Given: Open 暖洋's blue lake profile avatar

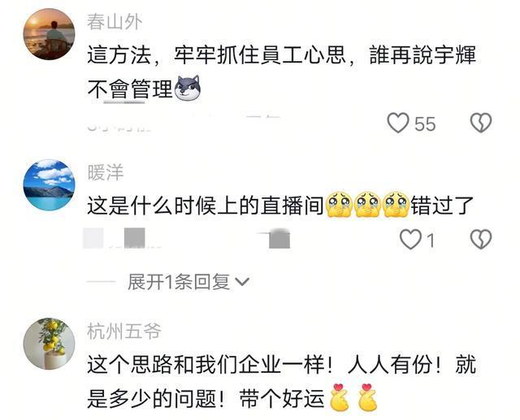Looking at the screenshot, I should (x=49, y=184).
